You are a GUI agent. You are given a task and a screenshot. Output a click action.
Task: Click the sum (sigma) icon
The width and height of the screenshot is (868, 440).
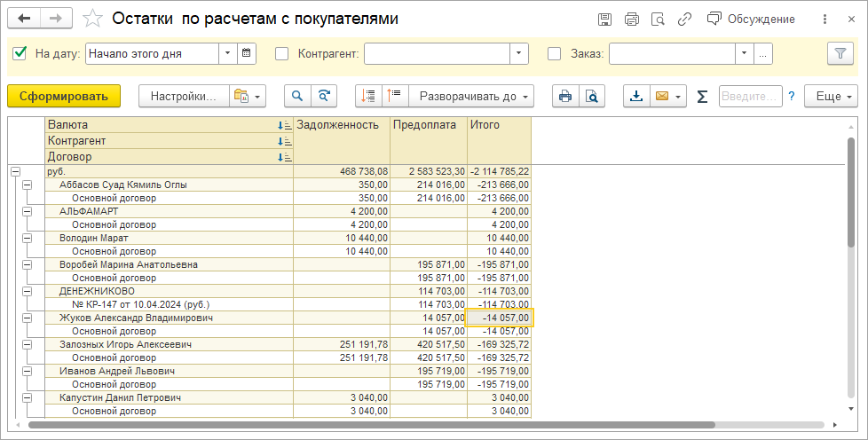pyautogui.click(x=702, y=96)
